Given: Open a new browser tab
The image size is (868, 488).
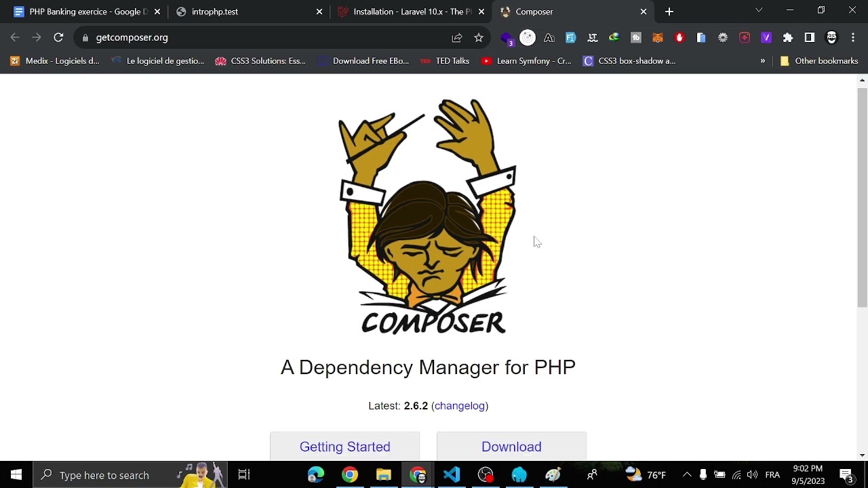Looking at the screenshot, I should [x=669, y=12].
